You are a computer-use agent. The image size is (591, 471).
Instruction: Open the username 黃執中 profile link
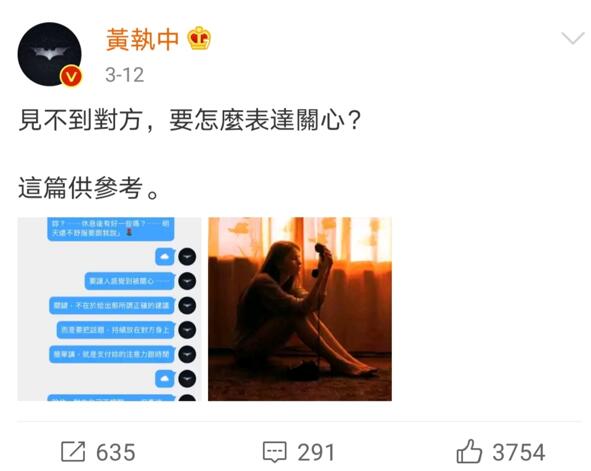(142, 40)
